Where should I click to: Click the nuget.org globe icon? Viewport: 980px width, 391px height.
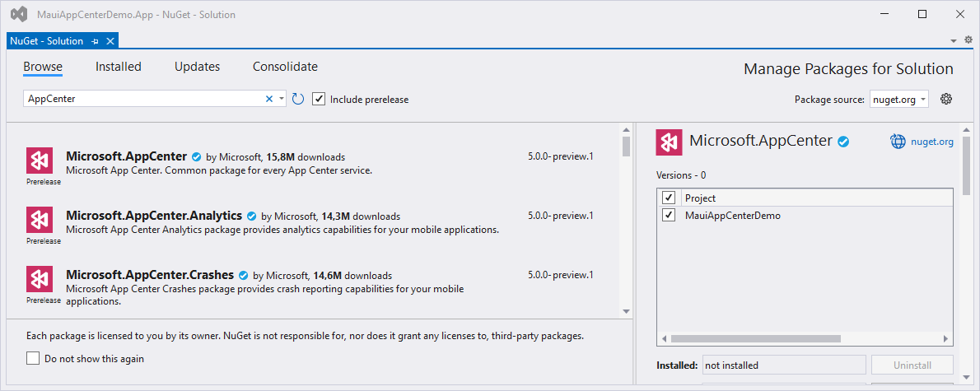(898, 142)
